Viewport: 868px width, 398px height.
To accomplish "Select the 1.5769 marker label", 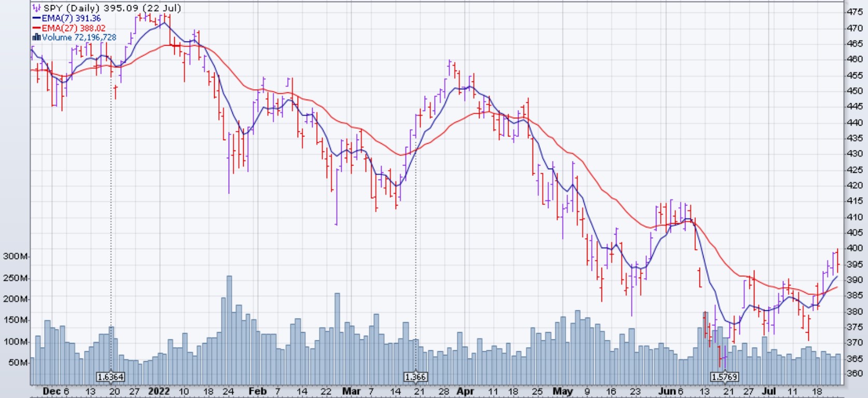I will 724,377.
